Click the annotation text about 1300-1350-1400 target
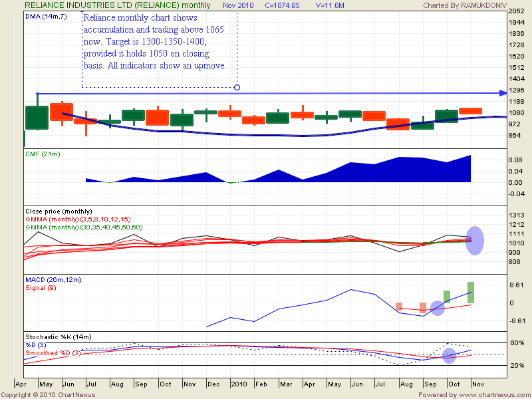The width and height of the screenshot is (532, 399). coord(155,41)
